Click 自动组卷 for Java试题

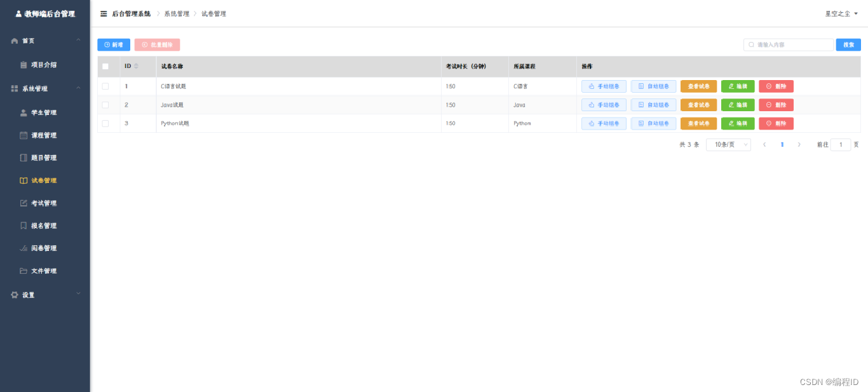pos(653,105)
